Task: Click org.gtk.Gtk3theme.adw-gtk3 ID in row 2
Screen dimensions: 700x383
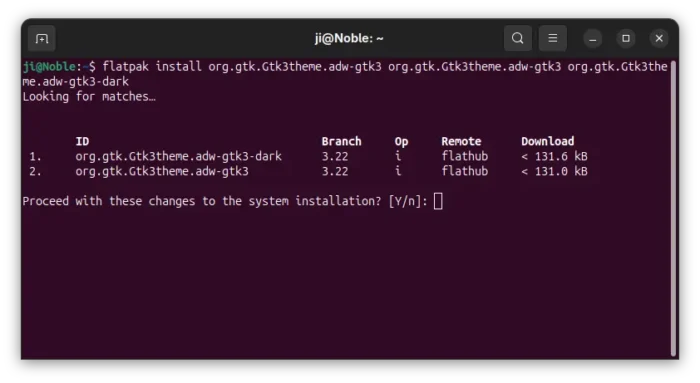Action: [162, 171]
